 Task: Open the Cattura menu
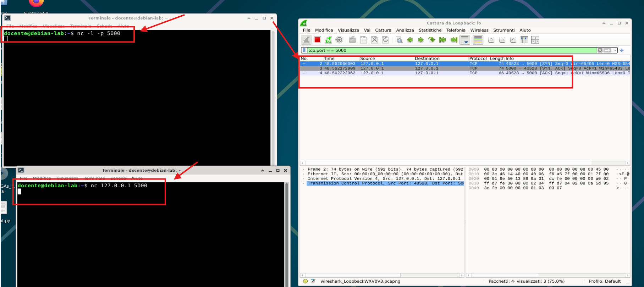coord(383,30)
